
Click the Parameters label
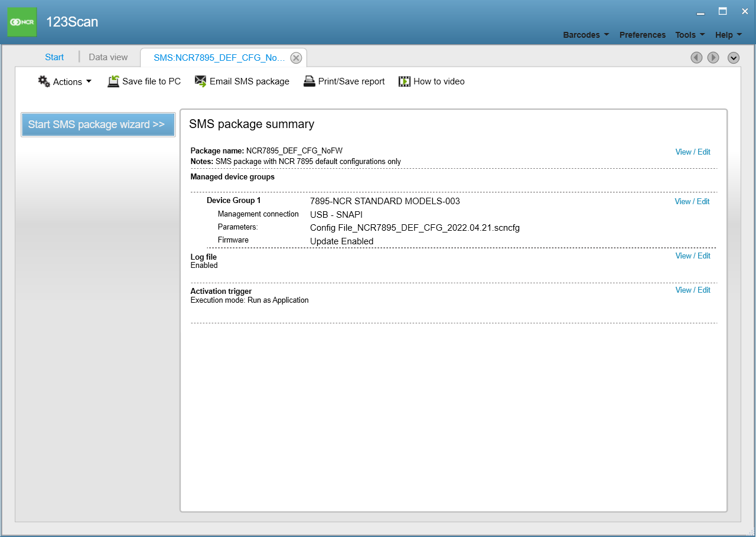click(238, 227)
